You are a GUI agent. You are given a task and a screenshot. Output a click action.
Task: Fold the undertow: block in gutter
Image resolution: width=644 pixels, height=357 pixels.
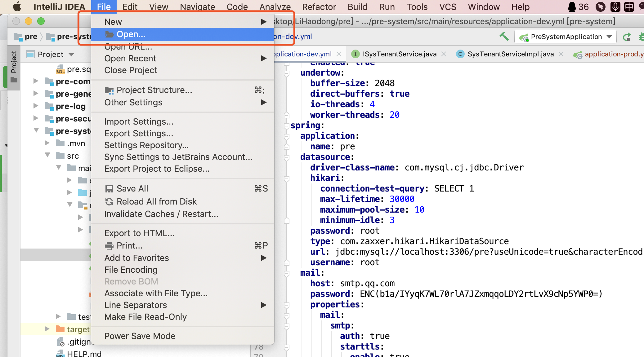pyautogui.click(x=287, y=73)
